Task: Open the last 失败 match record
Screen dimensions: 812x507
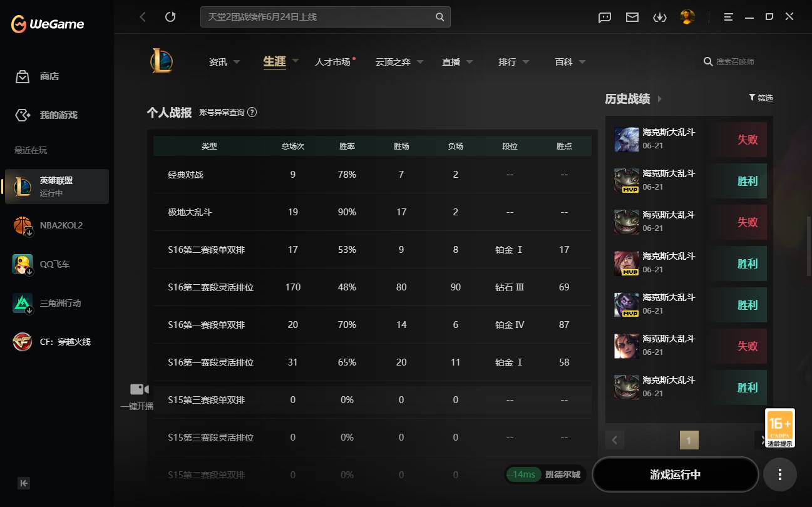Action: pyautogui.click(x=689, y=346)
